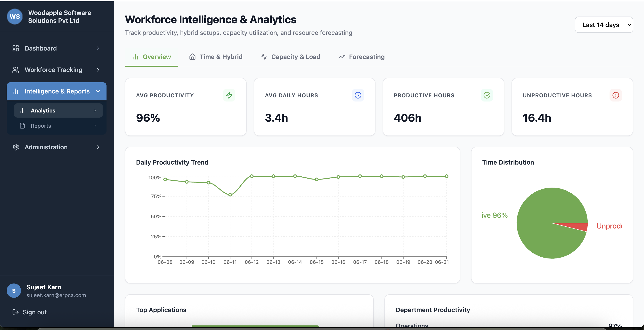The image size is (644, 330).
Task: Click the Workforce Tracking people icon
Action: (x=15, y=70)
